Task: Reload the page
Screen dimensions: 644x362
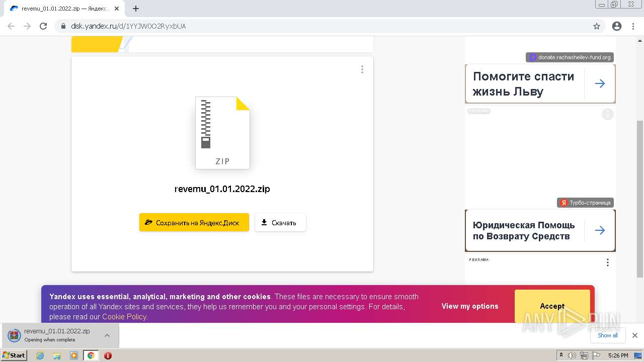Action: [43, 26]
